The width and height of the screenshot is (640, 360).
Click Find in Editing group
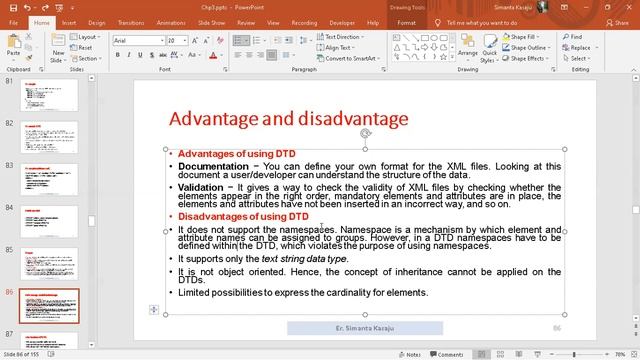point(572,37)
